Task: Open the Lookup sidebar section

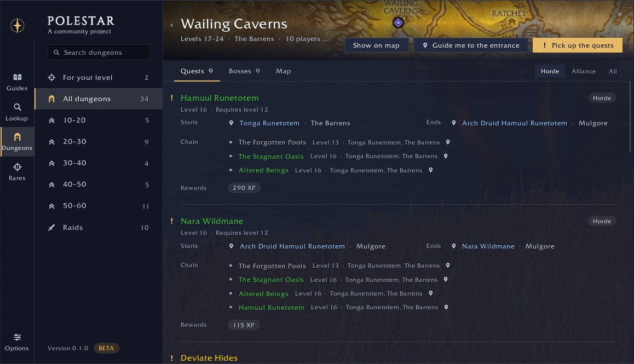Action: (x=17, y=112)
